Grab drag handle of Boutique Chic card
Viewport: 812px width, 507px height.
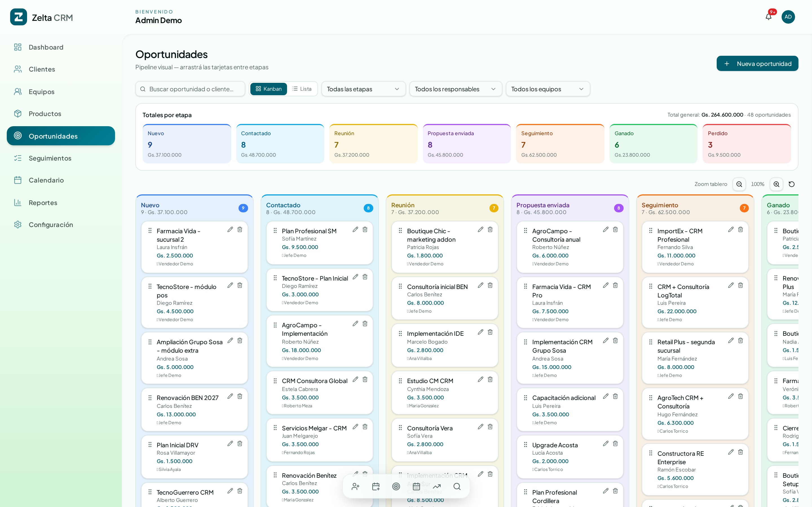(x=400, y=231)
